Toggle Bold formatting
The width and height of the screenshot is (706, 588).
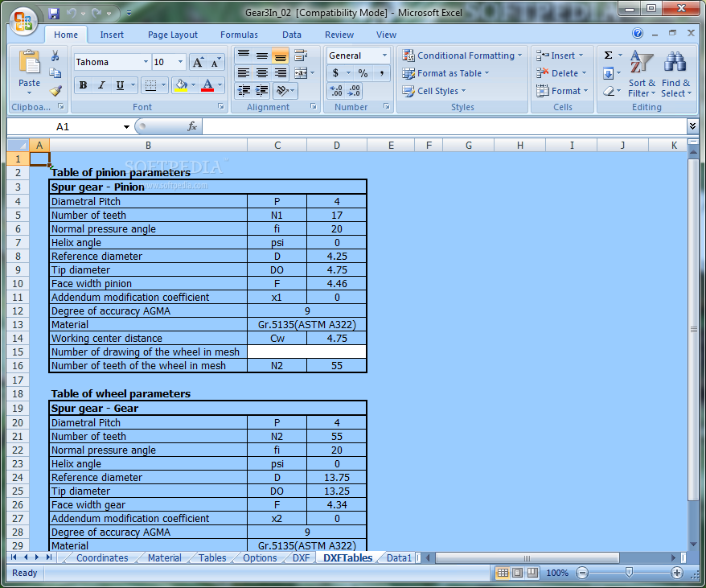click(x=84, y=85)
